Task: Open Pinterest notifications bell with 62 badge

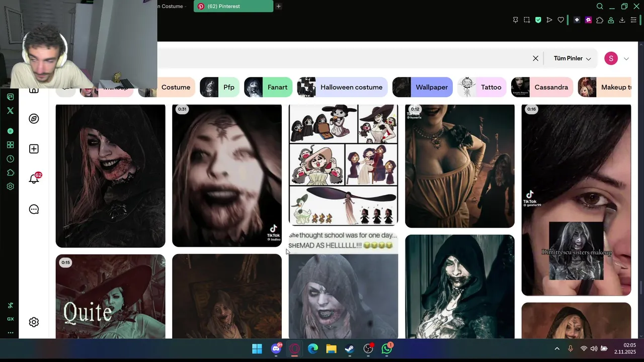Action: click(x=34, y=178)
